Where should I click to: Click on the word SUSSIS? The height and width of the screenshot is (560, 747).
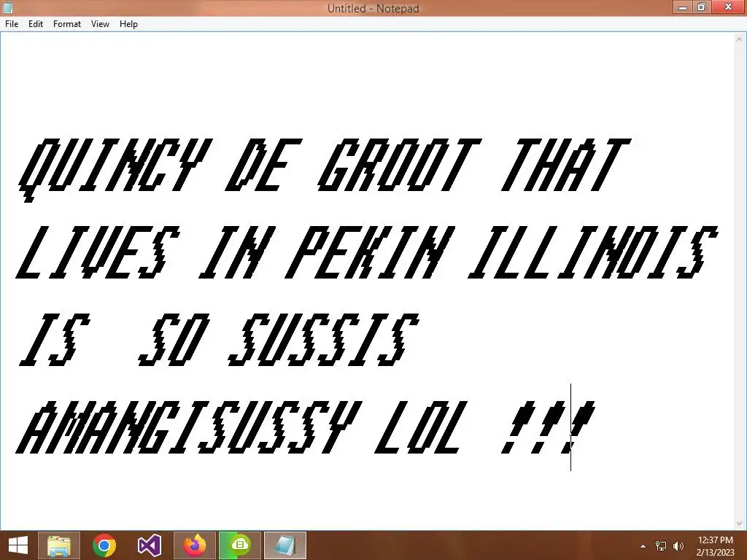point(323,340)
